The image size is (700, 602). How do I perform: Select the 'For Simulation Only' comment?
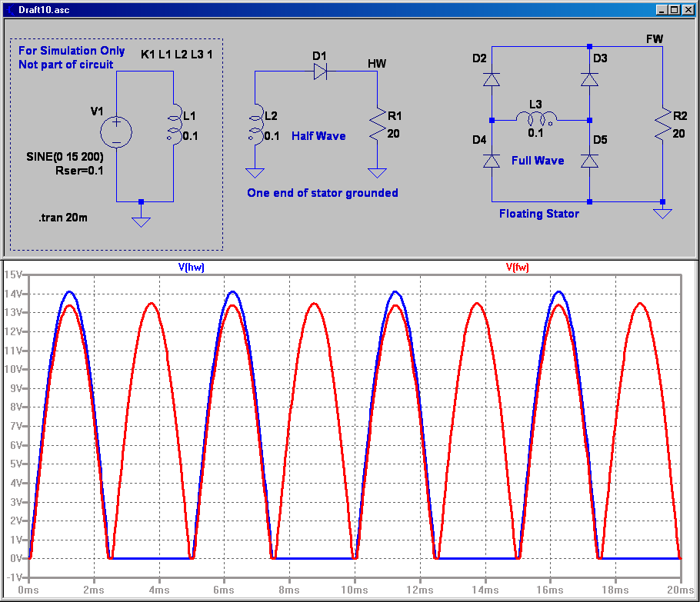coord(72,51)
